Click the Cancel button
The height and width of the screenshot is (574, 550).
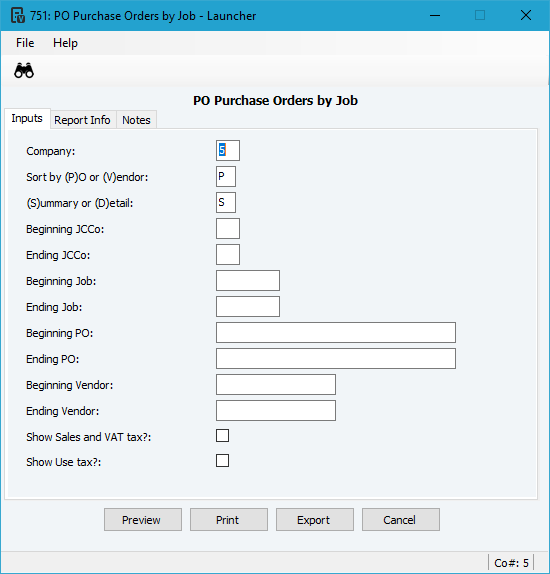[401, 519]
